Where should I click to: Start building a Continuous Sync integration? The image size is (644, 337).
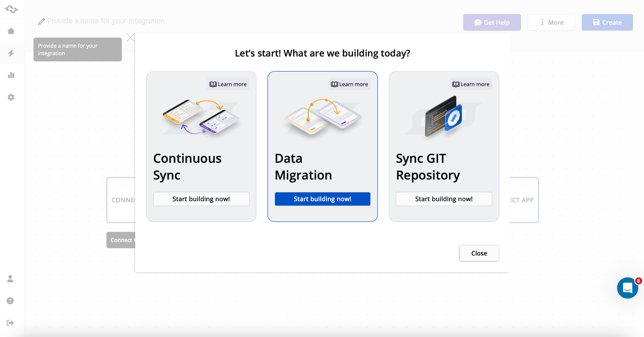point(201,199)
